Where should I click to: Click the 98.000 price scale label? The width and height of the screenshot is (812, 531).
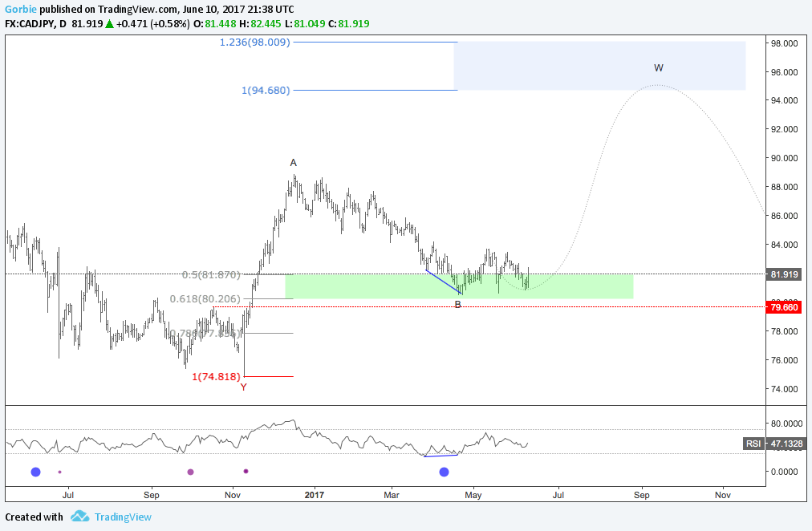pos(784,43)
